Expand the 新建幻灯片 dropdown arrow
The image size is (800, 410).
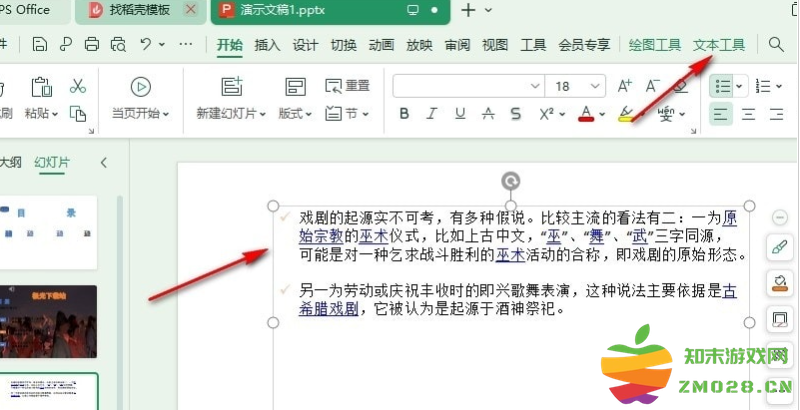263,114
